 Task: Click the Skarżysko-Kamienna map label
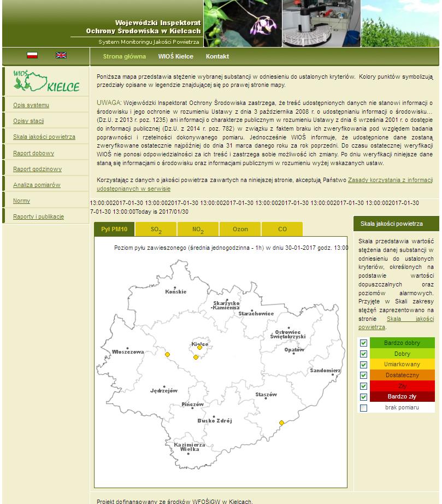(226, 306)
